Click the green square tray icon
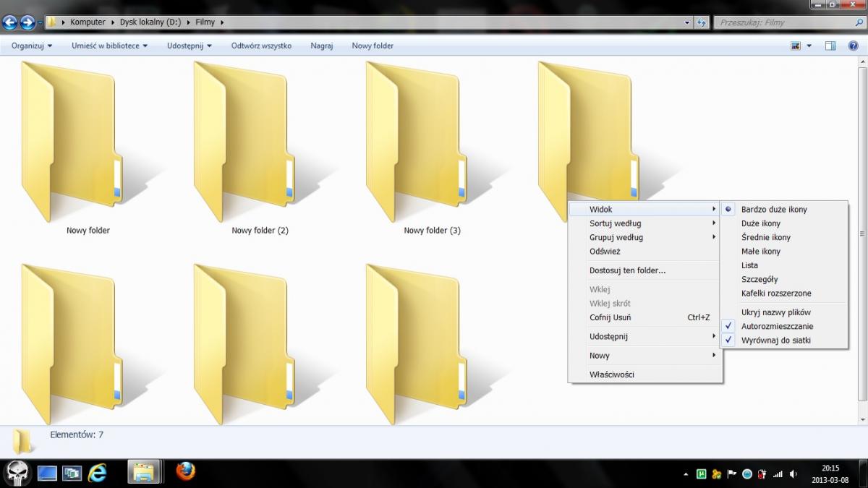 tap(701, 474)
